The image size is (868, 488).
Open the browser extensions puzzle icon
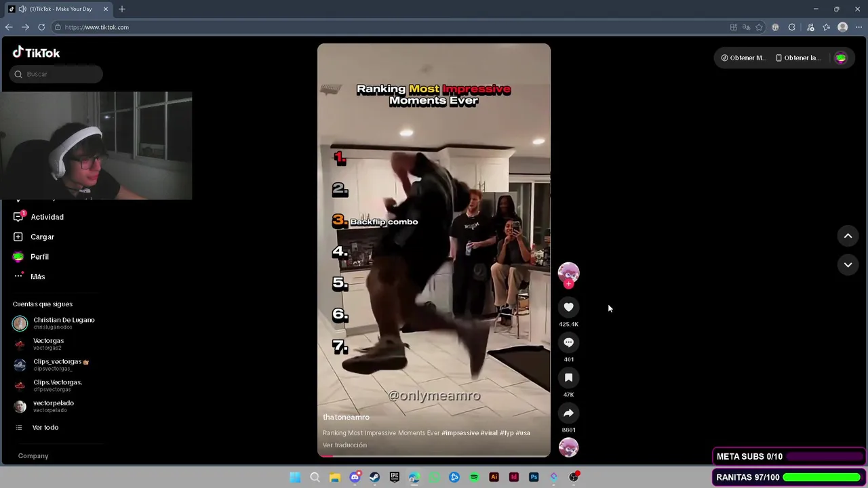[x=792, y=27]
